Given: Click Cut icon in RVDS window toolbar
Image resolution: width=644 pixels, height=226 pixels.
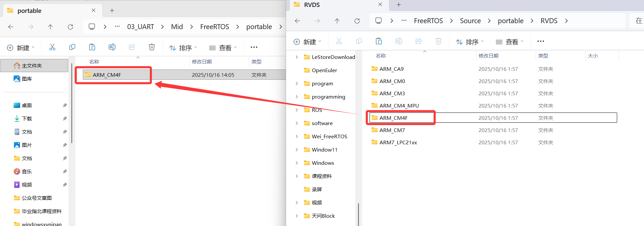Looking at the screenshot, I should (x=339, y=41).
